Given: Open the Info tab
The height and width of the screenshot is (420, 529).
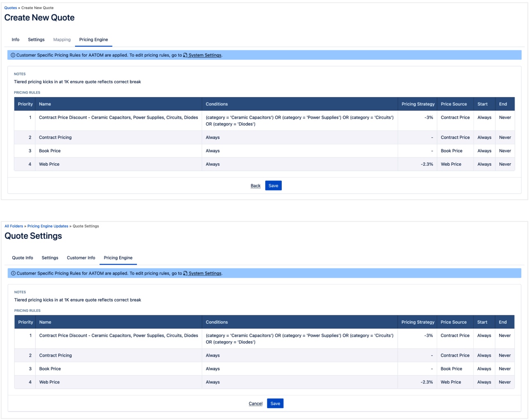Looking at the screenshot, I should click(16, 40).
